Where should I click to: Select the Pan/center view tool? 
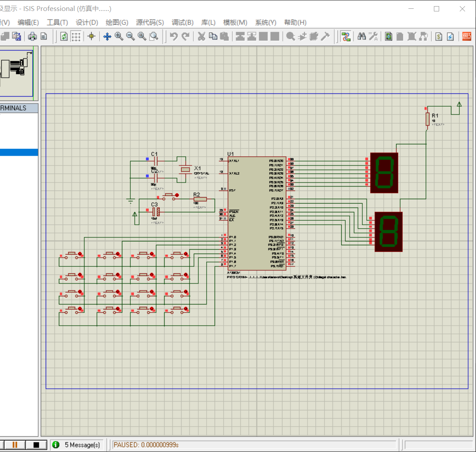pos(107,36)
